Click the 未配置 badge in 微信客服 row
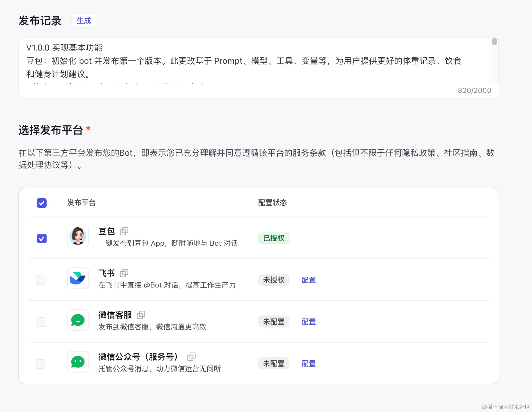 (x=274, y=322)
